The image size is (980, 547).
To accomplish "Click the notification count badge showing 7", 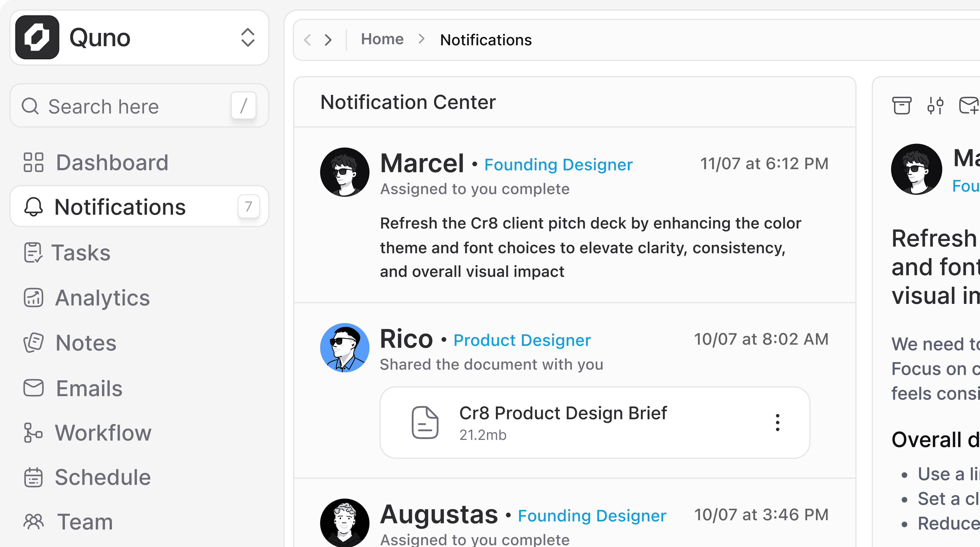I will point(248,206).
